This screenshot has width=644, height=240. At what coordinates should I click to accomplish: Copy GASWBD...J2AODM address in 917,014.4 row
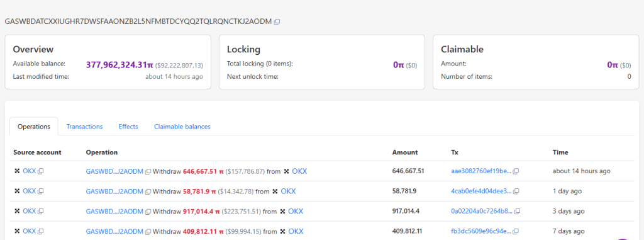click(148, 212)
